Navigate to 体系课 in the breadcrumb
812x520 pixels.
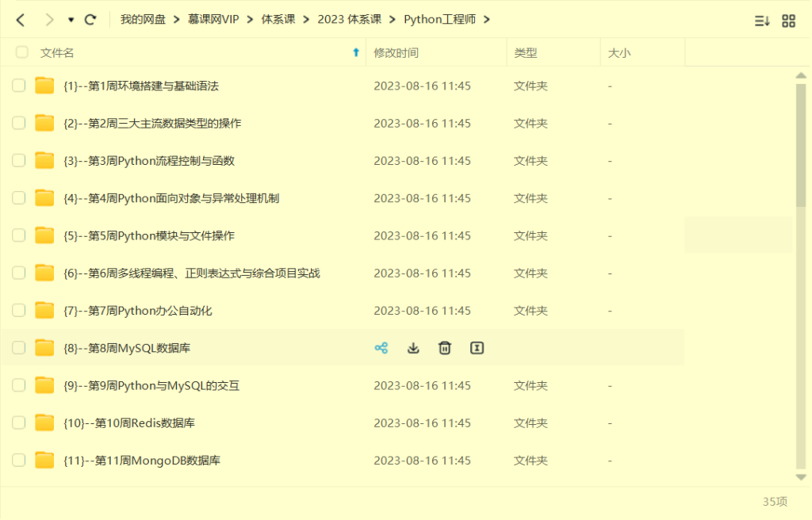[x=278, y=20]
